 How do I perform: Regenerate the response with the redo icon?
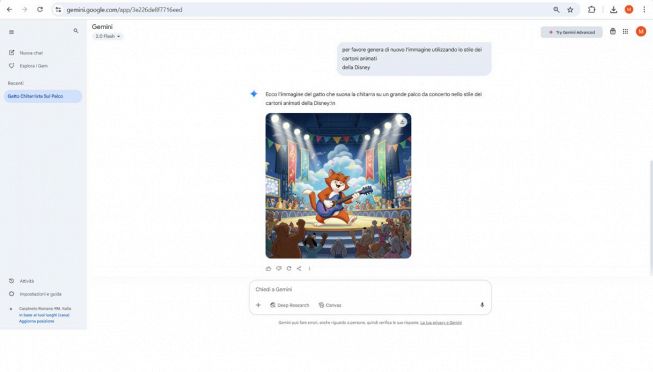(289, 269)
